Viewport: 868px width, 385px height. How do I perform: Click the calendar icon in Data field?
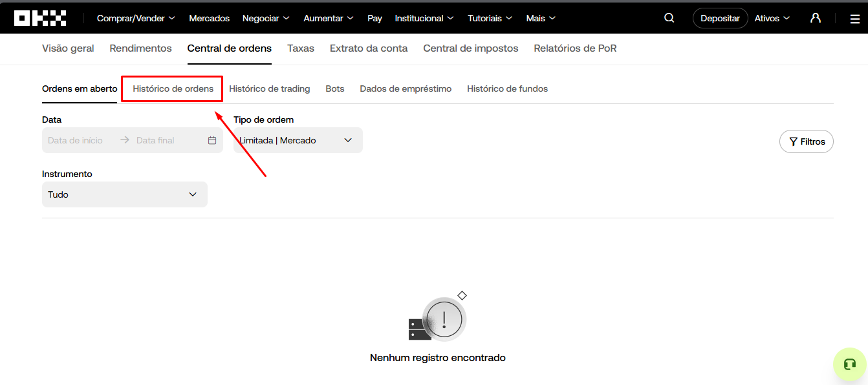[x=212, y=140]
